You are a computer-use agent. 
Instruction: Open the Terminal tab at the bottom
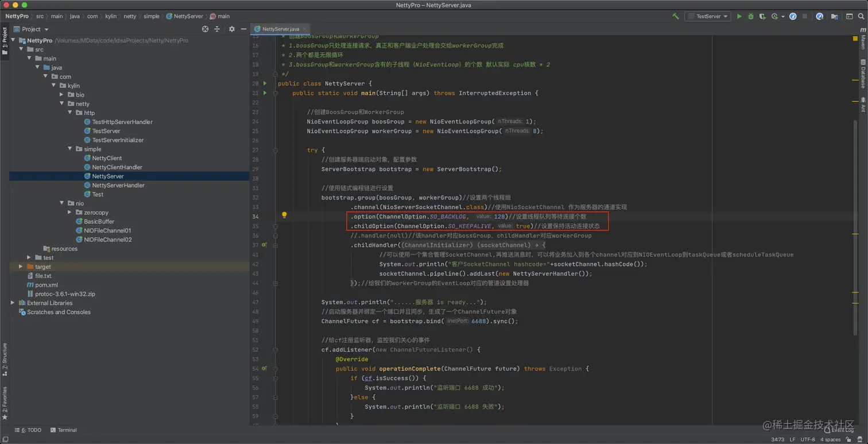pyautogui.click(x=64, y=430)
